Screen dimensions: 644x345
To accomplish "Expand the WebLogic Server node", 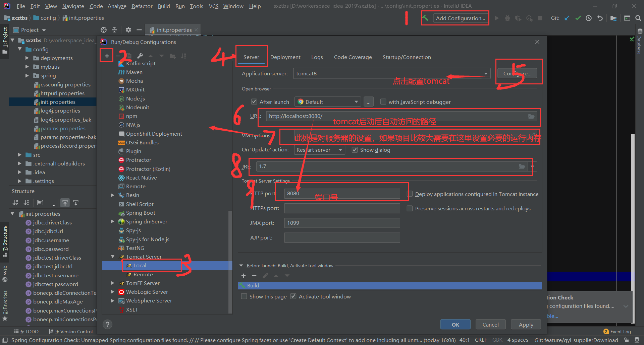I will [x=113, y=292].
